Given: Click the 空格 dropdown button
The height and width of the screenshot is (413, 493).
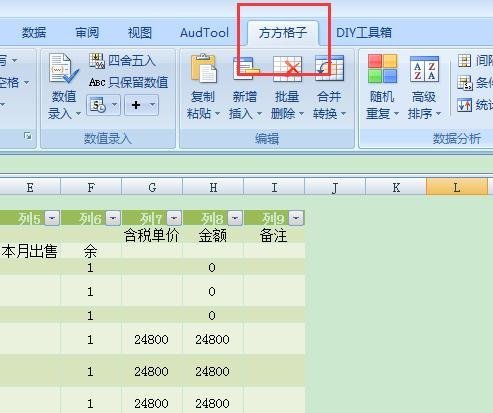Looking at the screenshot, I should pos(14,82).
